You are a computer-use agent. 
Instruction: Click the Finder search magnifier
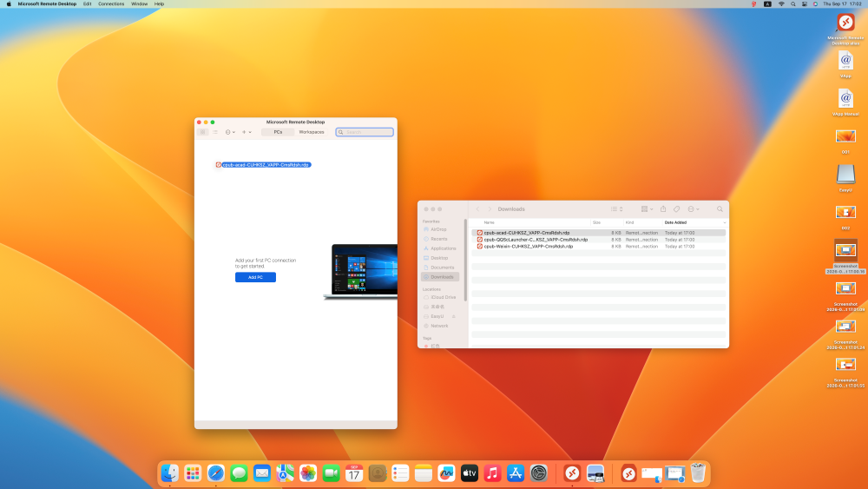coord(720,209)
